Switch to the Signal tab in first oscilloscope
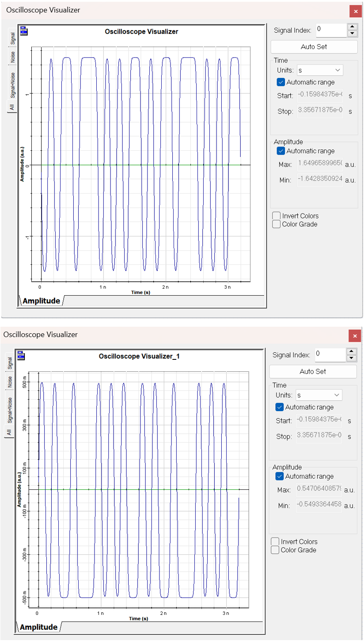This screenshot has height=641, width=364. pyautogui.click(x=13, y=38)
